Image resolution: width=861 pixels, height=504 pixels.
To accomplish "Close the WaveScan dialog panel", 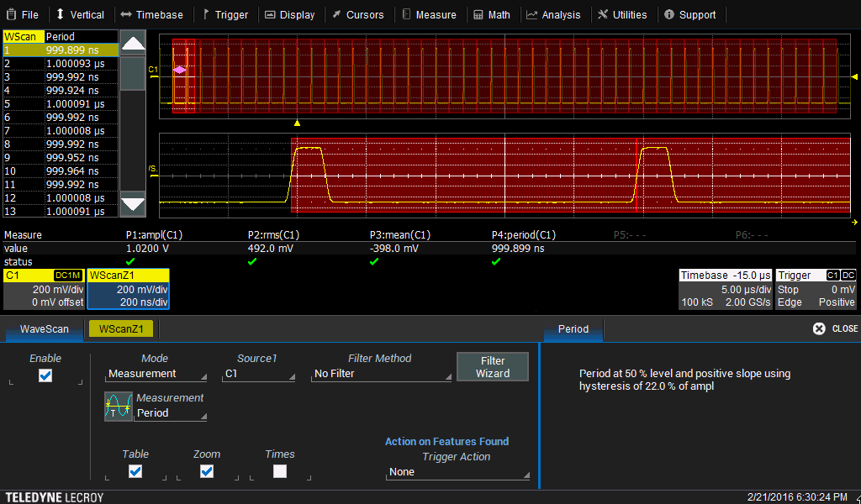I will 835,328.
